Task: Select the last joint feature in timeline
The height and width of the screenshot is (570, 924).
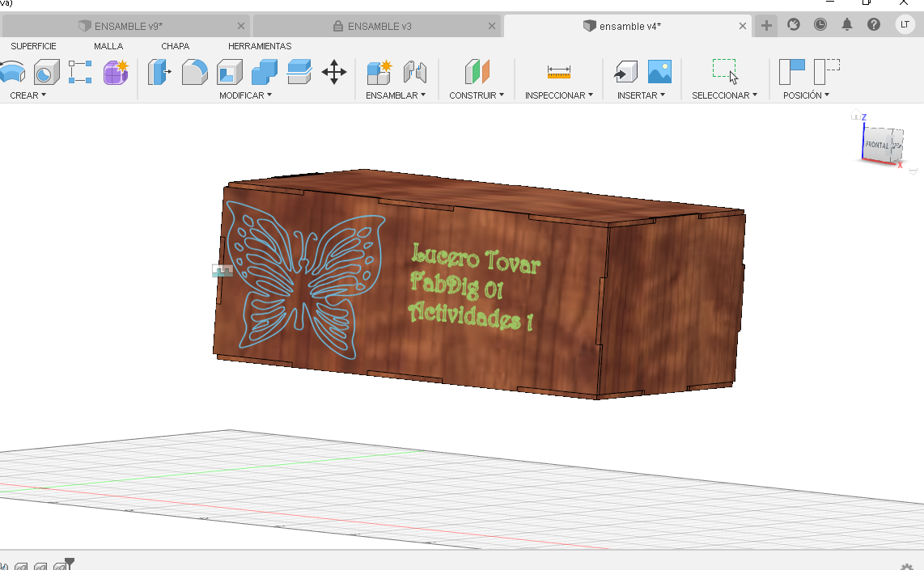Action: click(59, 567)
